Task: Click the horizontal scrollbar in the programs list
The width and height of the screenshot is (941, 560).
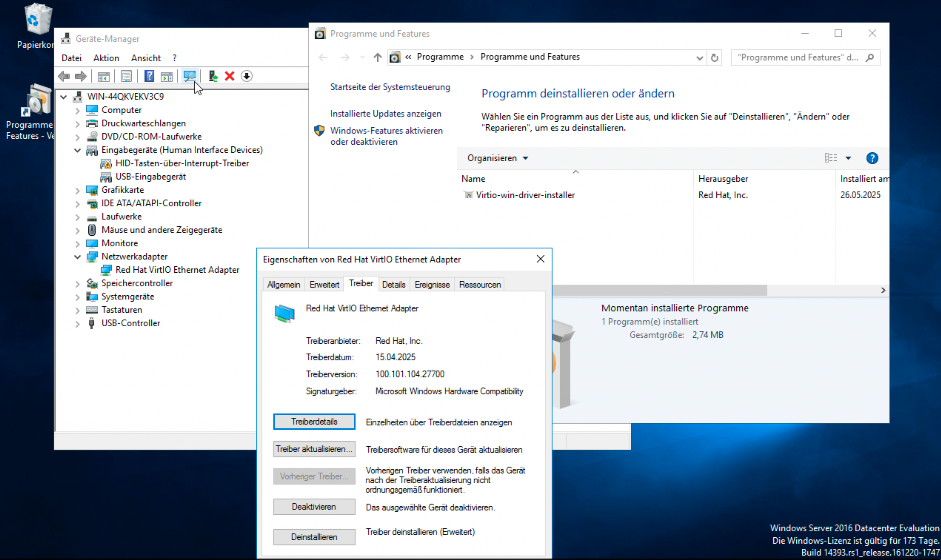Action: [660, 290]
